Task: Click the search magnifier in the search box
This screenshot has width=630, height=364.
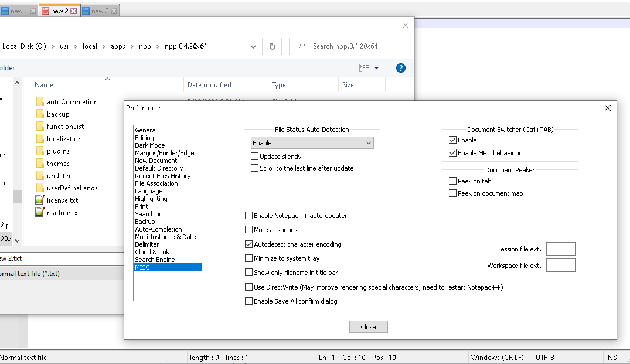Action: point(300,46)
